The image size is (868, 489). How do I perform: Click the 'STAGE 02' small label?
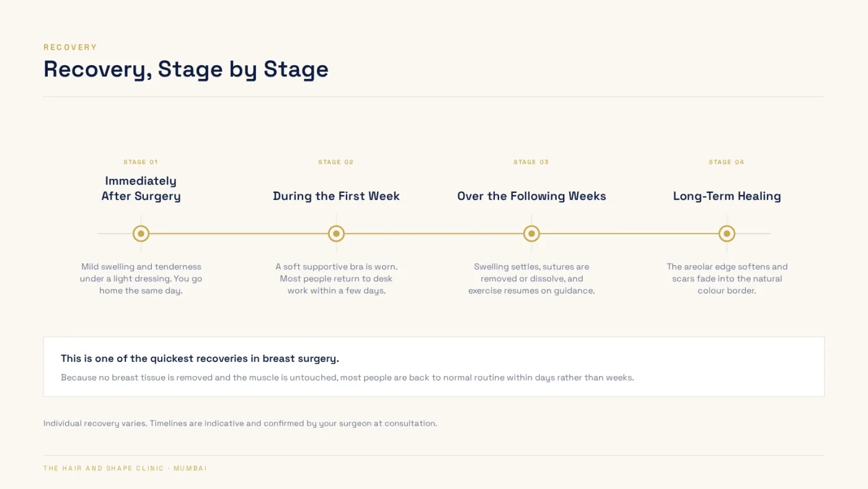pos(336,162)
